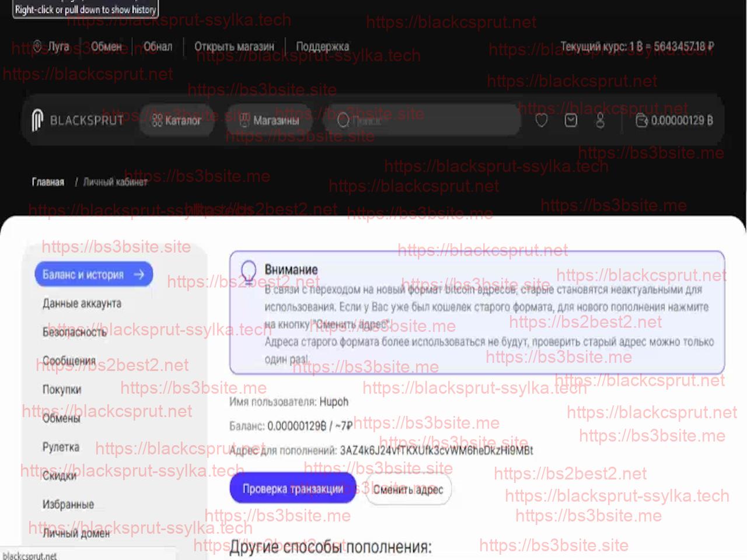Image resolution: width=747 pixels, height=560 pixels.
Task: Open Сообщения in the sidebar
Action: coord(68,360)
